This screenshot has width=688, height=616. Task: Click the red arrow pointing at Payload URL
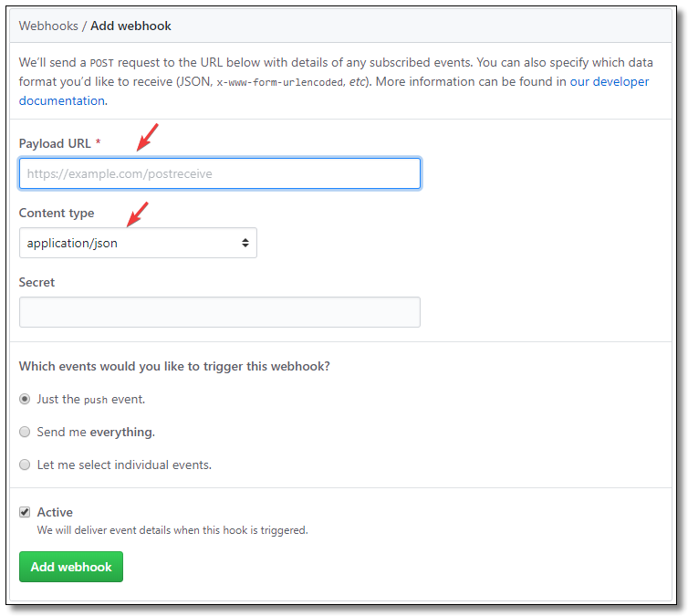(147, 136)
